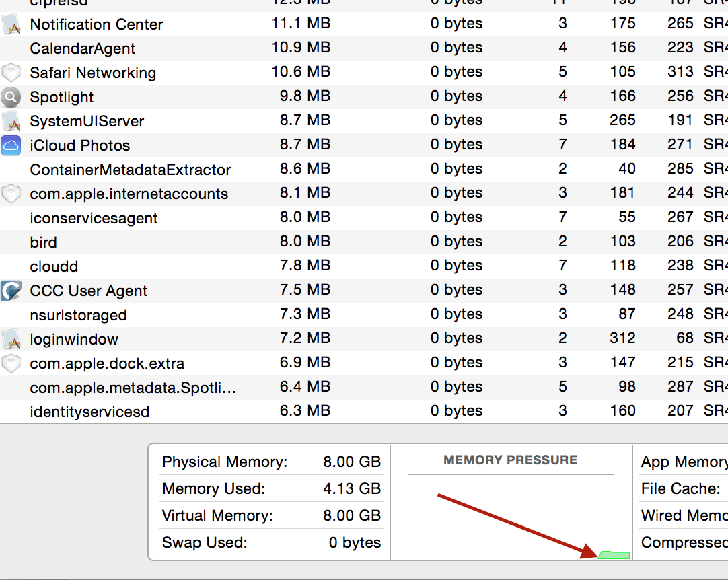Select the bird process
The width and height of the screenshot is (728, 580).
[43, 242]
